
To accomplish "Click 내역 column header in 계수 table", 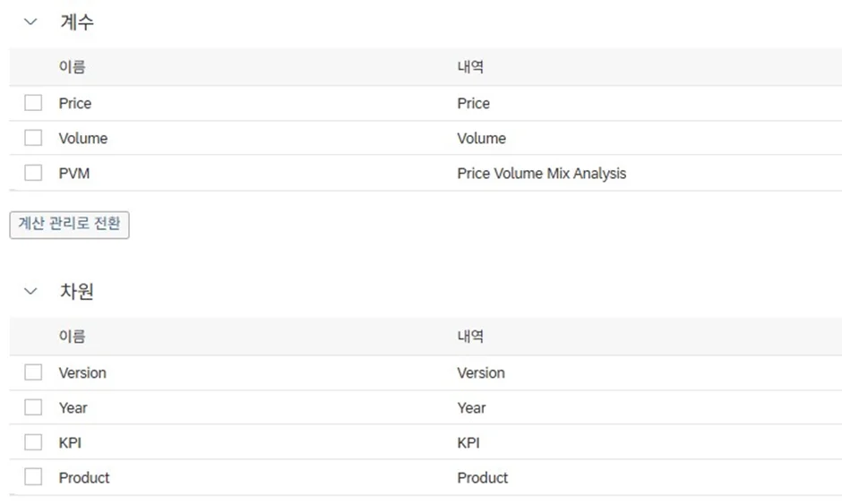I will click(470, 67).
